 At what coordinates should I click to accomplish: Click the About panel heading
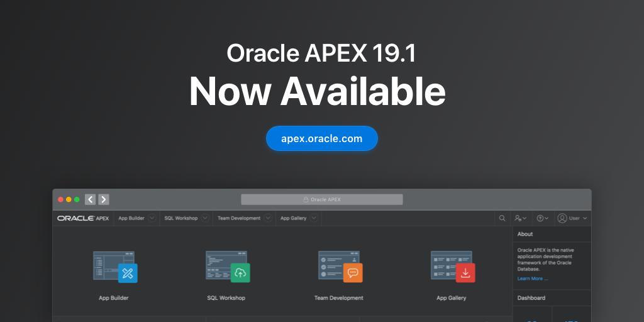525,234
